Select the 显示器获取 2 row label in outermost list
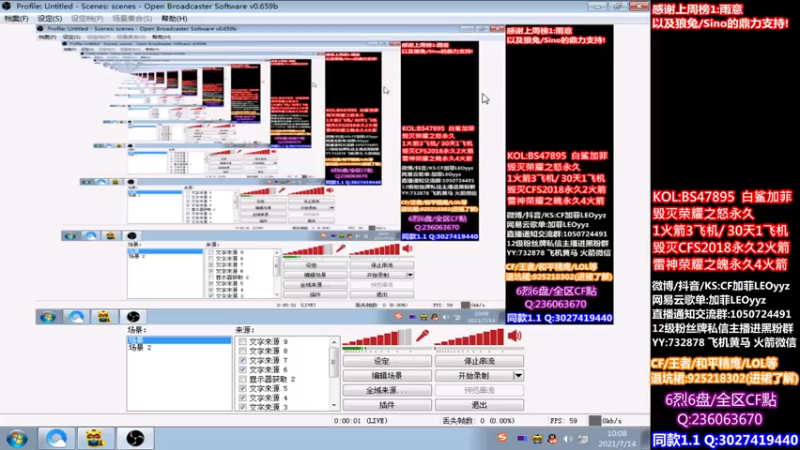The width and height of the screenshot is (800, 450). (272, 379)
